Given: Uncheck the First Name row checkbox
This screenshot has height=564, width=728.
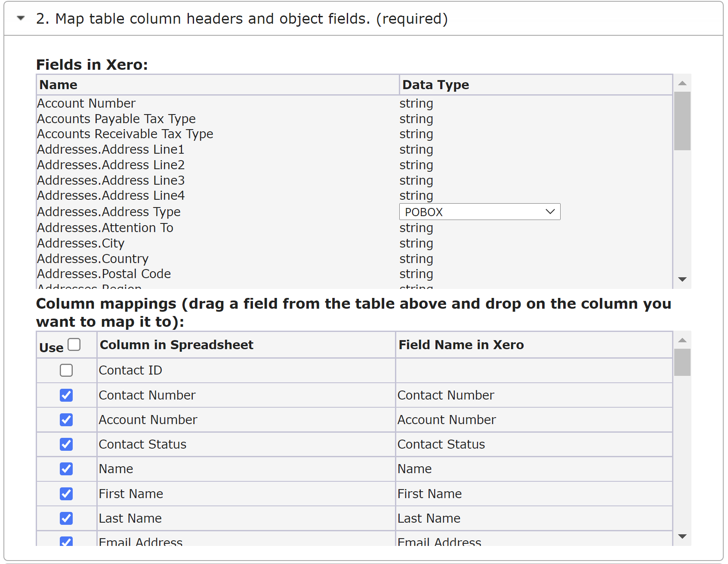Looking at the screenshot, I should pyautogui.click(x=66, y=494).
